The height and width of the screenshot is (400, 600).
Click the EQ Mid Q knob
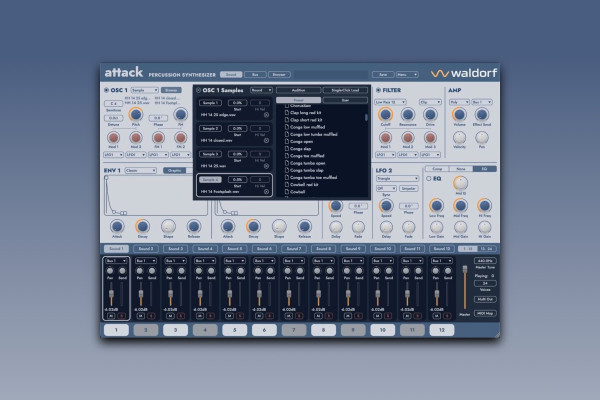pyautogui.click(x=460, y=183)
